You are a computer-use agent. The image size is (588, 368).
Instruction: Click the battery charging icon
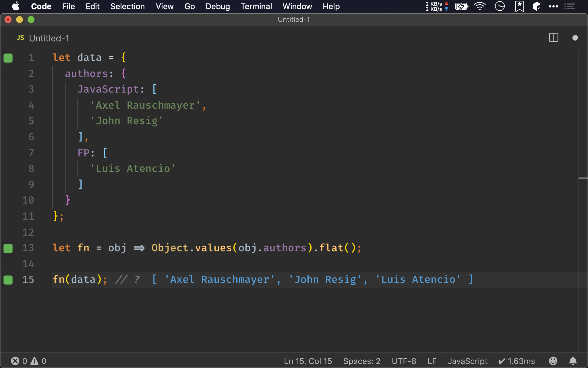462,6
